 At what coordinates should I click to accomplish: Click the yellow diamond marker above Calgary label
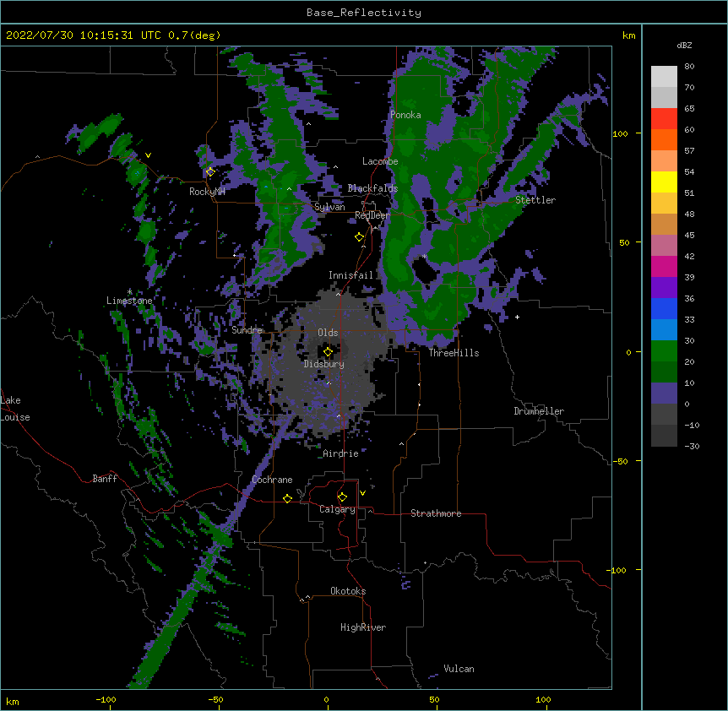click(342, 497)
